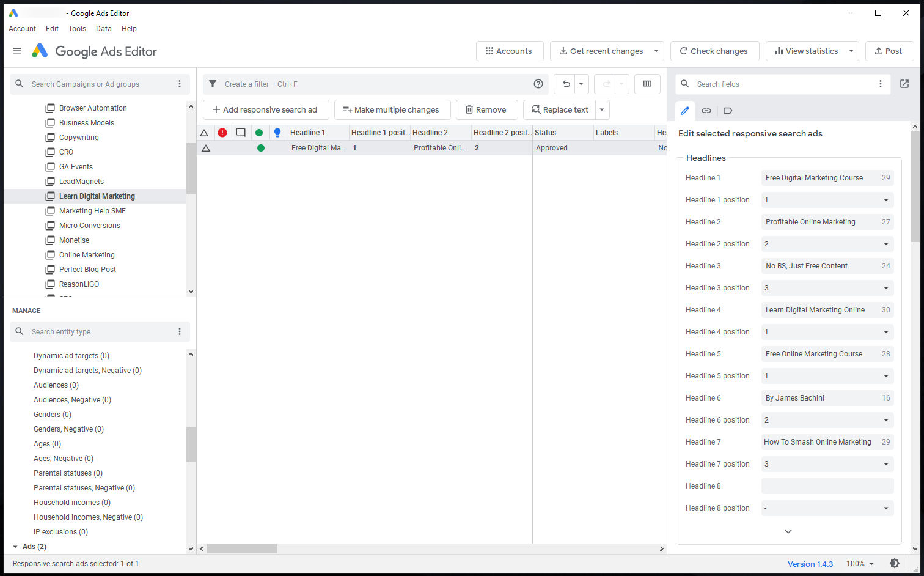924x576 pixels.
Task: Click the green status dot column header
Action: (260, 132)
